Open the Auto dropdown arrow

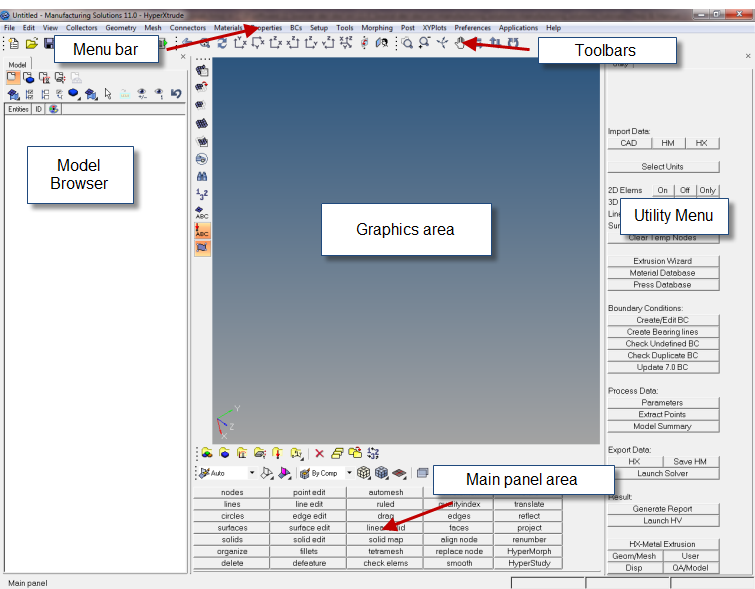tap(250, 473)
